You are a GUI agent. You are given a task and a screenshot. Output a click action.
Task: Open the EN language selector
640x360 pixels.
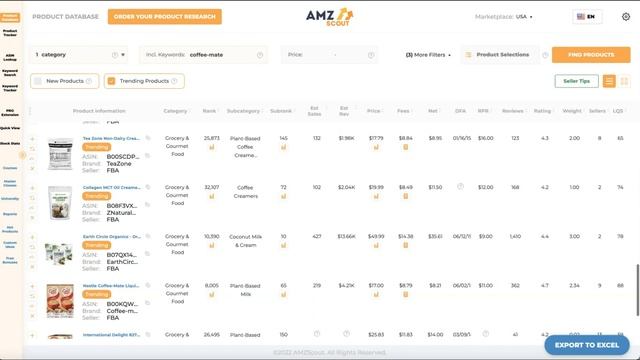[587, 17]
